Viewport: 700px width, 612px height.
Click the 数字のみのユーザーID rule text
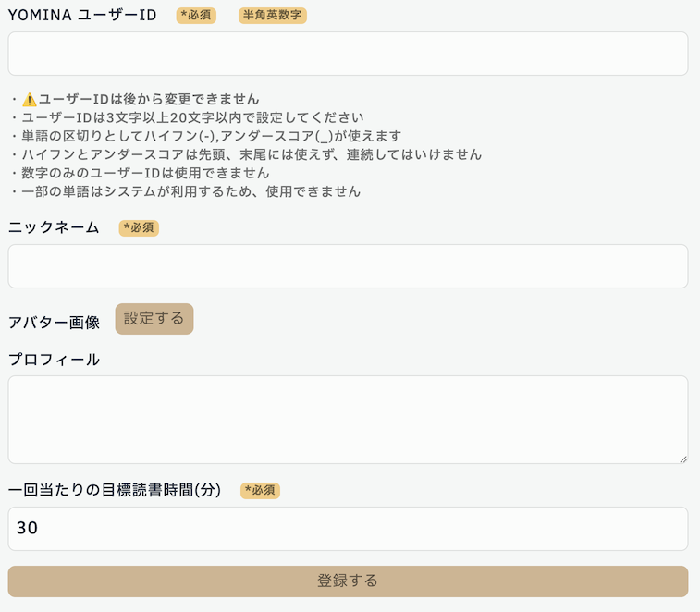click(x=145, y=173)
